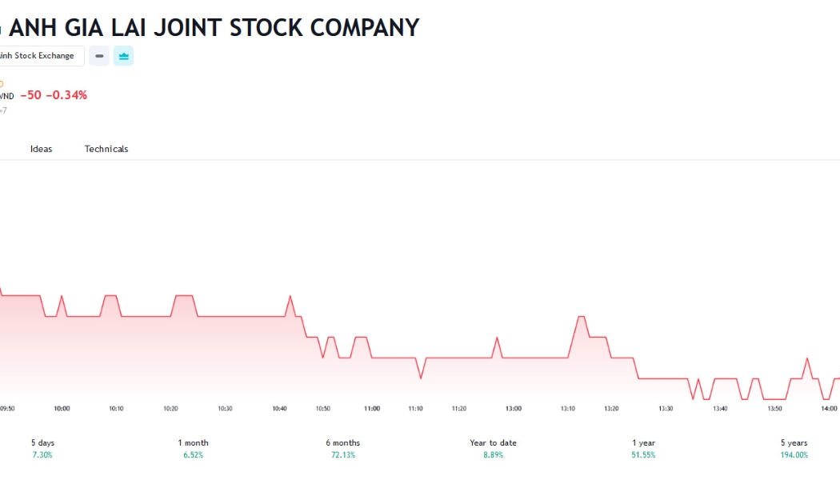
Task: Click the 11:20 time axis label
Action: (x=458, y=409)
